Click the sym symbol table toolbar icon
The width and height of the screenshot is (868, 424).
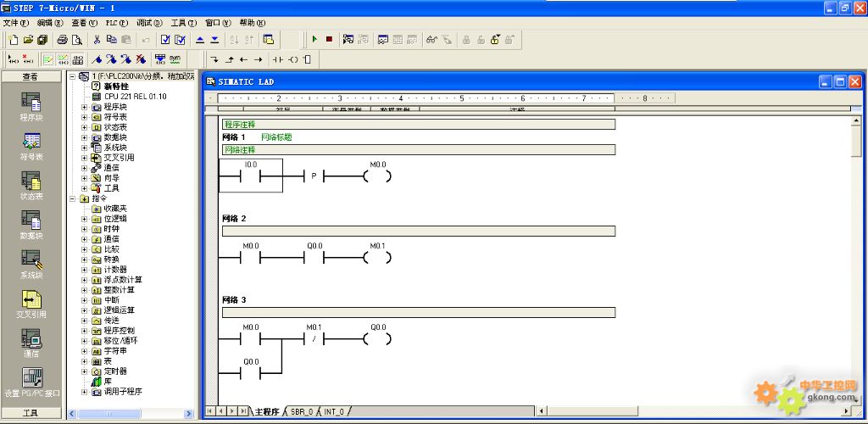click(175, 59)
